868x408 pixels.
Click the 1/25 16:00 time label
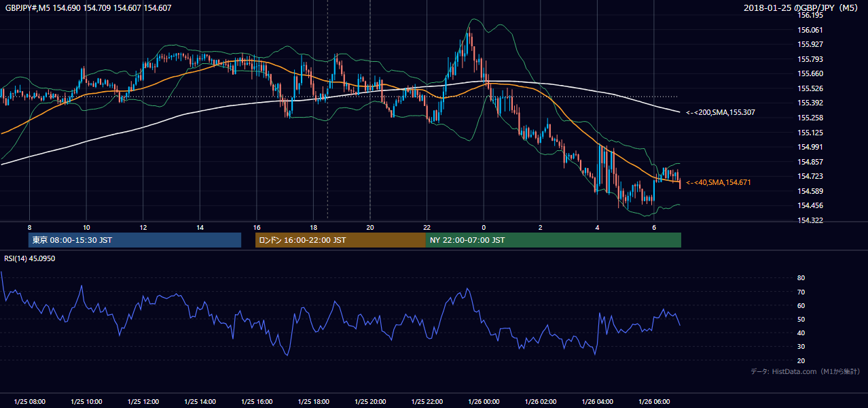257,402
